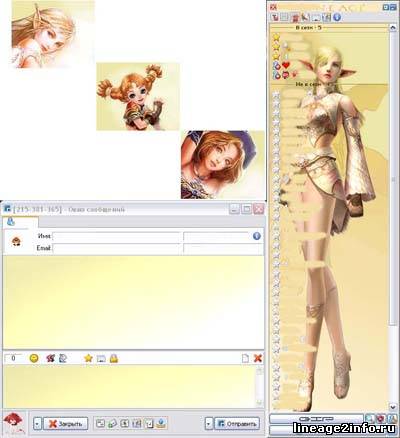Toggle the third red icon in contact list toolbar

(x=295, y=17)
